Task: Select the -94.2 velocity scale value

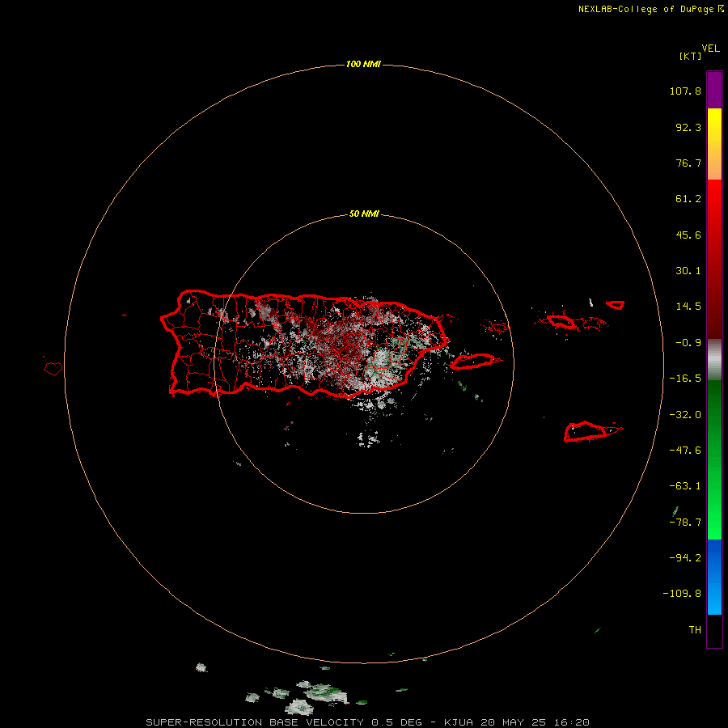Action: (685, 558)
